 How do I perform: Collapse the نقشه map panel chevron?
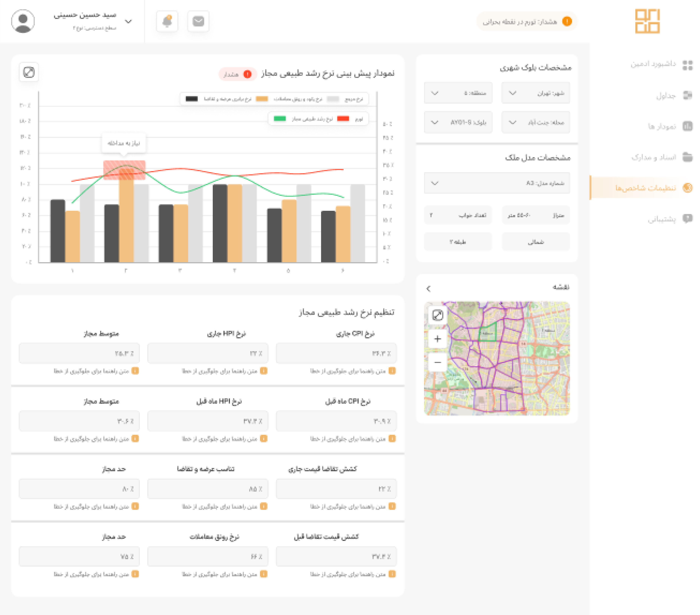click(428, 289)
